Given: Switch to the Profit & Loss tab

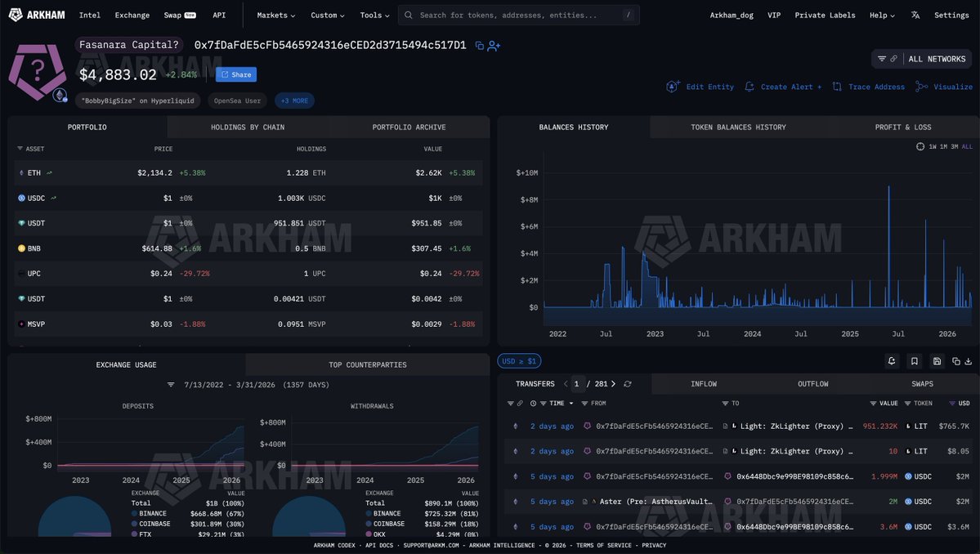Looking at the screenshot, I should pos(902,127).
